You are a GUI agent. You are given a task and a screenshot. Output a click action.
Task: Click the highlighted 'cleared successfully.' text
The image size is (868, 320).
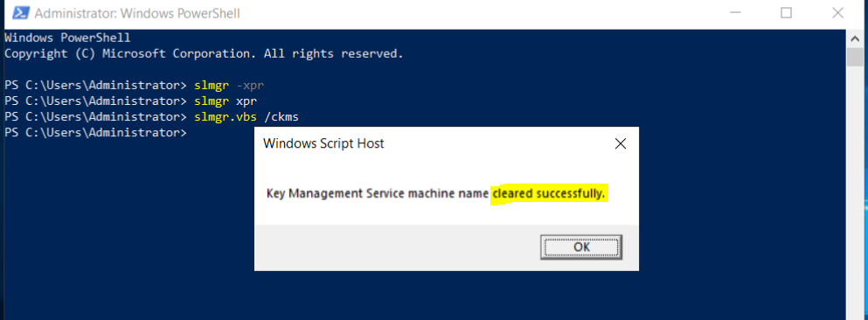pos(549,194)
